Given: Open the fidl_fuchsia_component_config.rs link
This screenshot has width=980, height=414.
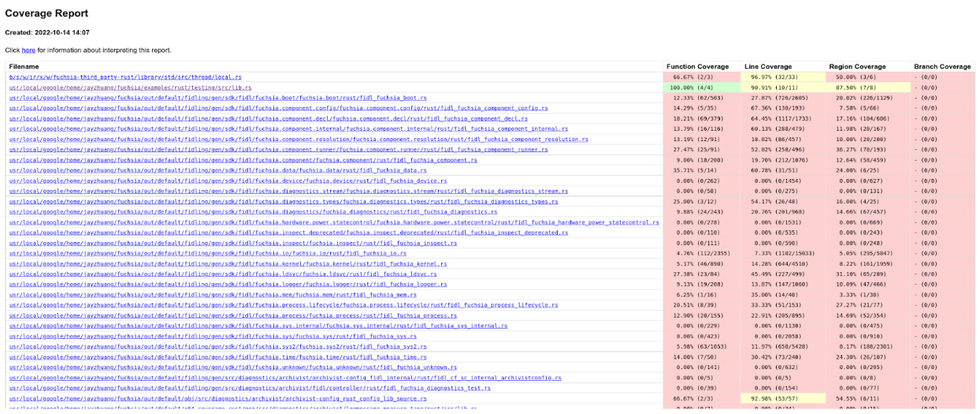Looking at the screenshot, I should (x=278, y=108).
